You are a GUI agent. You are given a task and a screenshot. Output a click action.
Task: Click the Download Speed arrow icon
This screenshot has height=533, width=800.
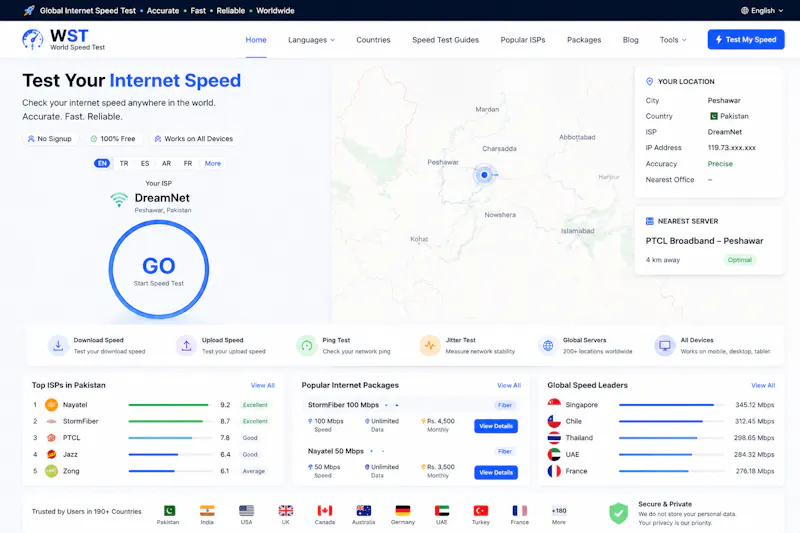(58, 345)
